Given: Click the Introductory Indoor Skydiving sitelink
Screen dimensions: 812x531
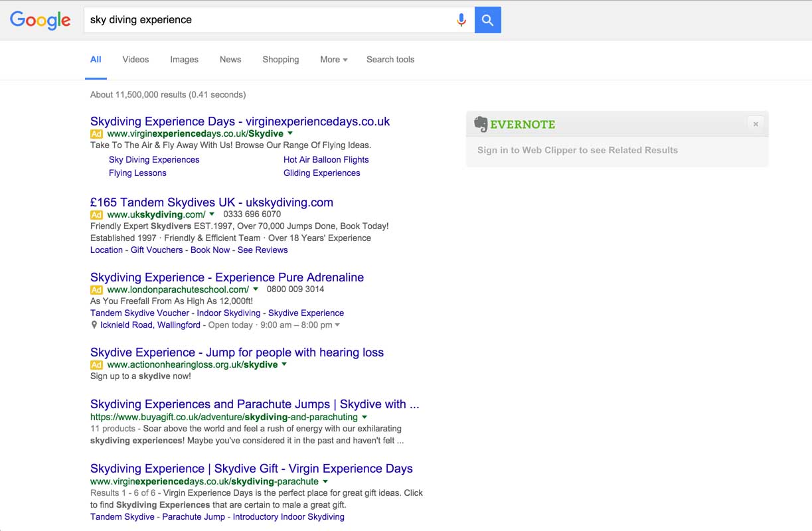Looking at the screenshot, I should [289, 517].
